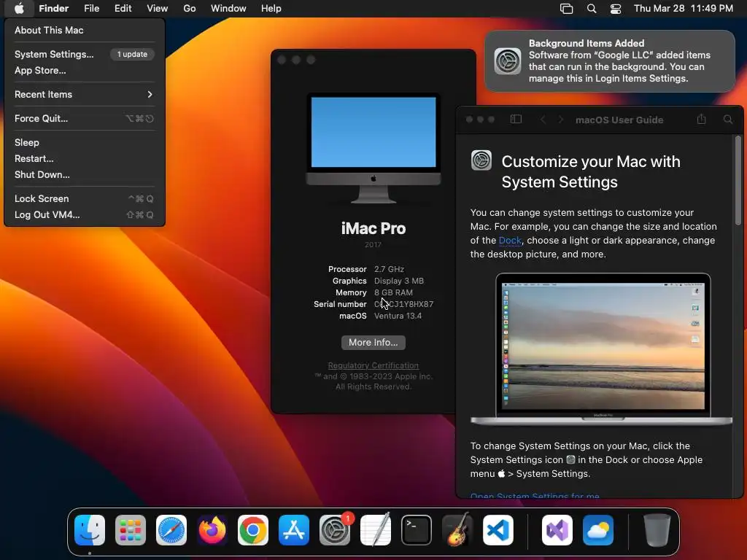Select Force Quit menu item
This screenshot has height=560, width=747.
pos(85,119)
